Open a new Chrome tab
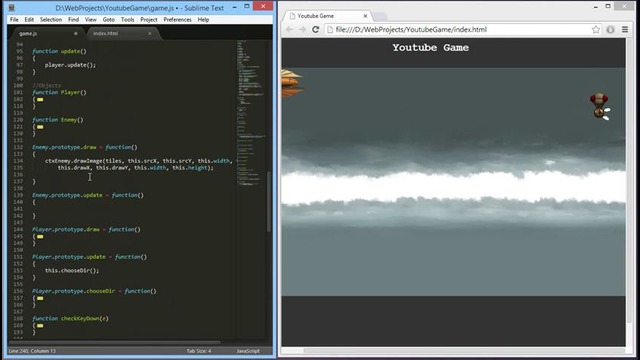 (380, 16)
